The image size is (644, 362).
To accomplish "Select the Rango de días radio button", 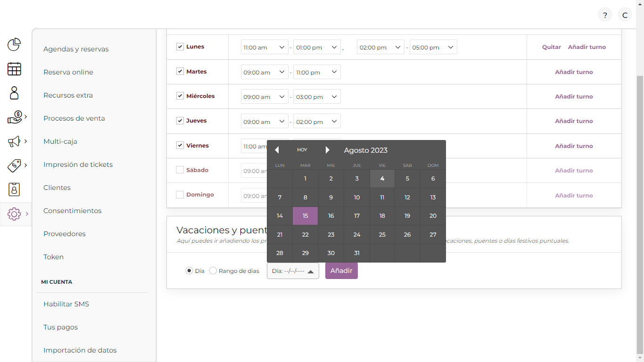I will pyautogui.click(x=213, y=271).
